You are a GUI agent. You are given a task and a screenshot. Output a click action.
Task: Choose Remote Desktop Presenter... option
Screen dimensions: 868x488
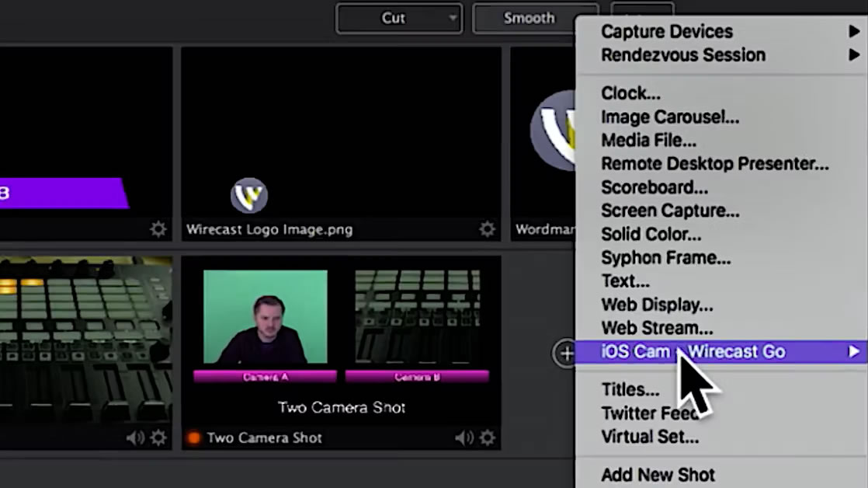point(714,163)
